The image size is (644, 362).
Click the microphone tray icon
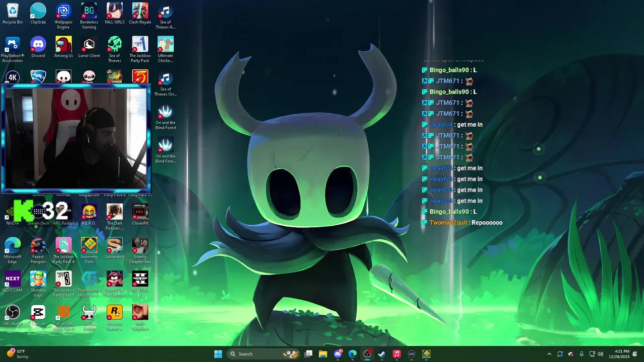(582, 354)
